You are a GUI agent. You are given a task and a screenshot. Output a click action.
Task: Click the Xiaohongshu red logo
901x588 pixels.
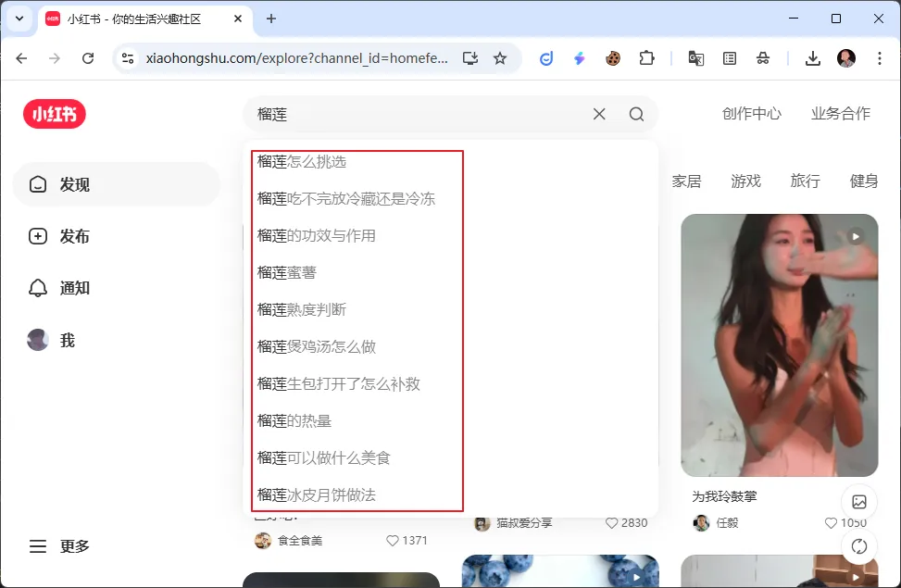pos(55,114)
